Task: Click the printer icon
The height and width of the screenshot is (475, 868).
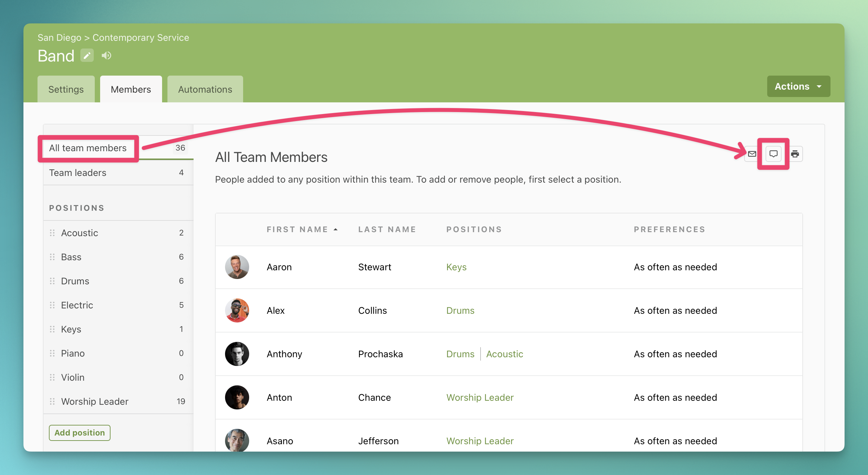Action: [795, 154]
